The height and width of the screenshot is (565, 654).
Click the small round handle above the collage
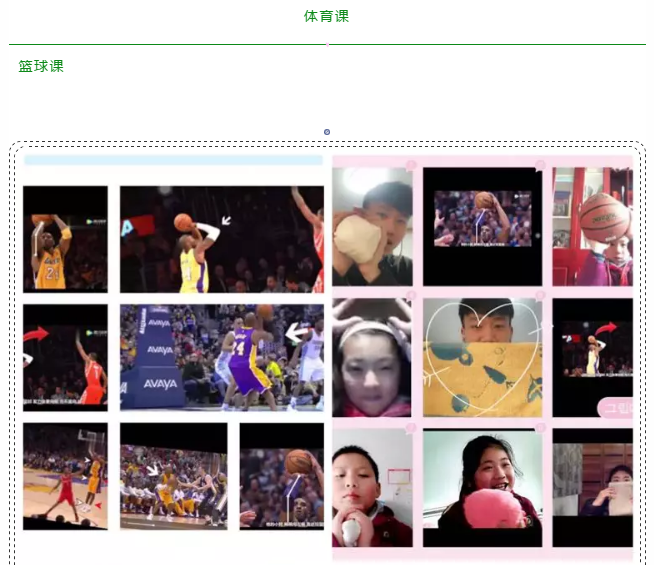327,132
